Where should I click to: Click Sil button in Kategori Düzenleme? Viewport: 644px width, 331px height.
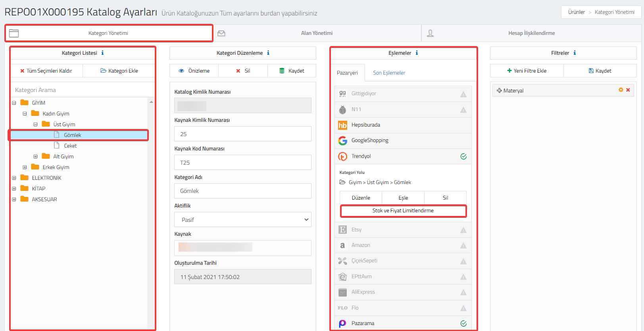click(243, 71)
